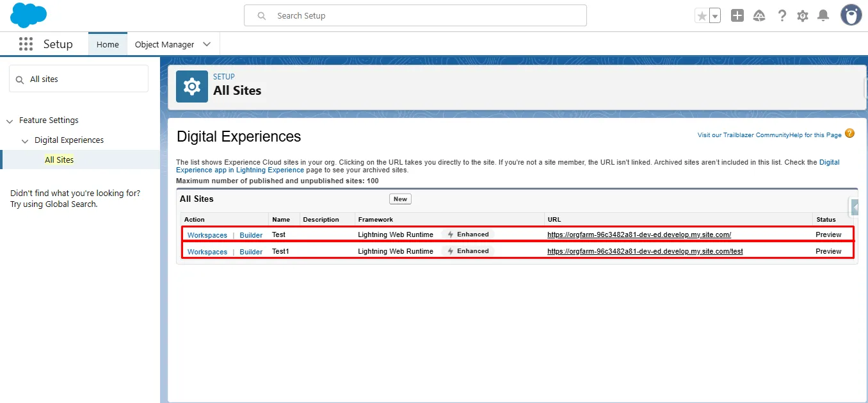The image size is (868, 403).
Task: Open Workspaces for the Test site
Action: 207,235
